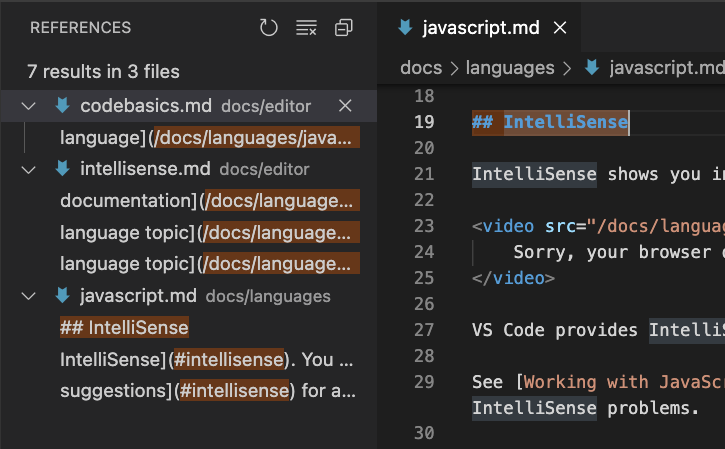Refresh the references results
Screen dimensions: 725x449
268,28
